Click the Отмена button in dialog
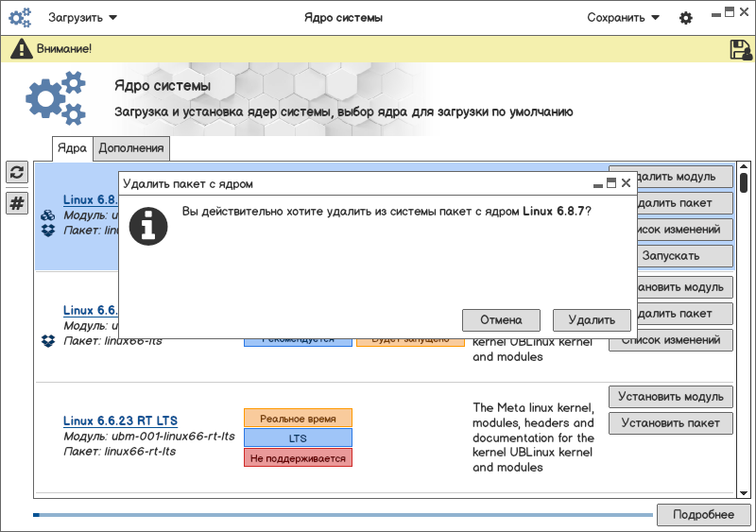This screenshot has width=756, height=532. (x=501, y=320)
